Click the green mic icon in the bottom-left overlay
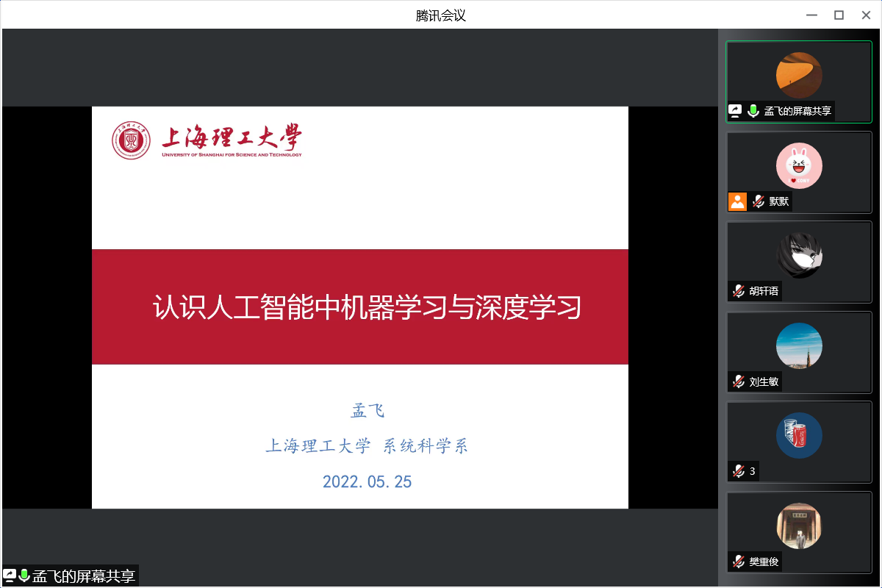 pos(24,576)
